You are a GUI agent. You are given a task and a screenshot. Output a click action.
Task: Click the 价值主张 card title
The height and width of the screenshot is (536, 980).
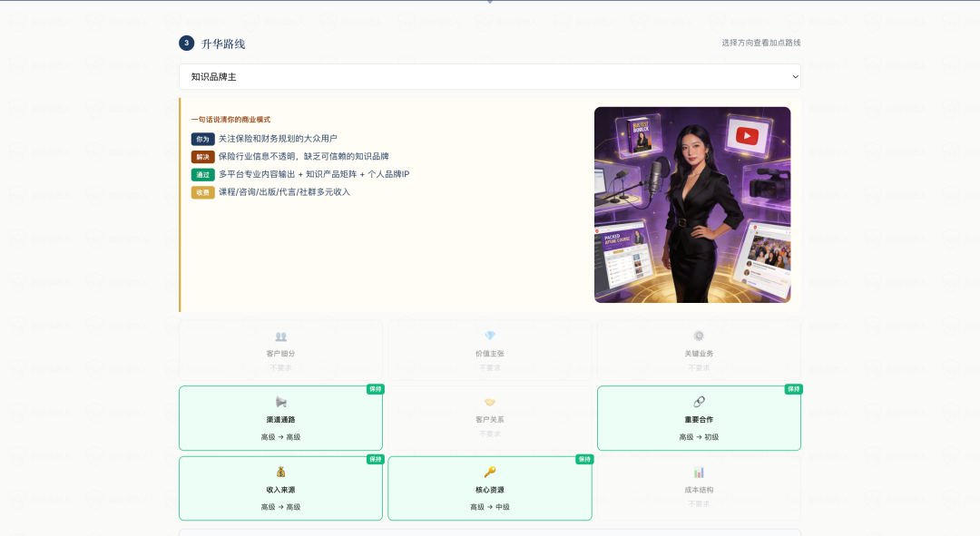point(490,354)
